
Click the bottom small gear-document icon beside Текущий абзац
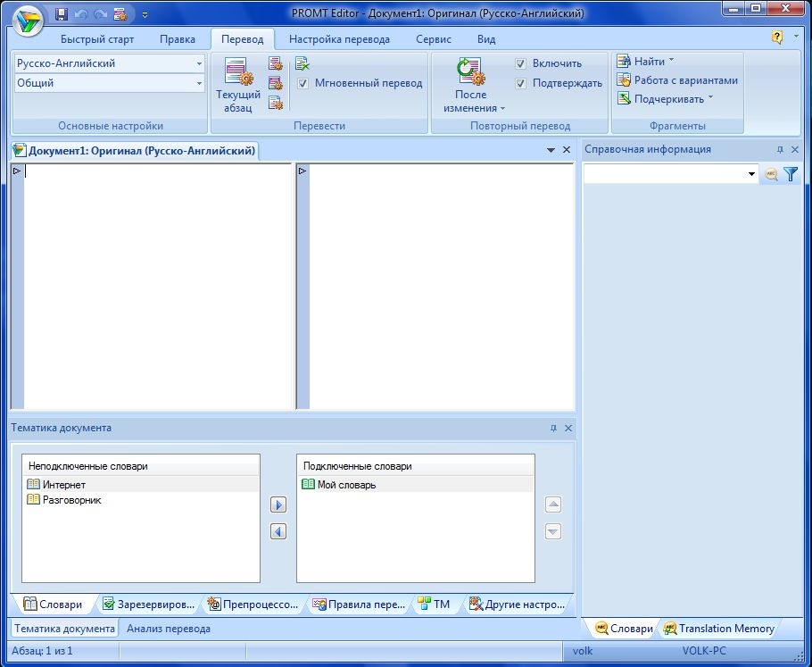pos(276,103)
